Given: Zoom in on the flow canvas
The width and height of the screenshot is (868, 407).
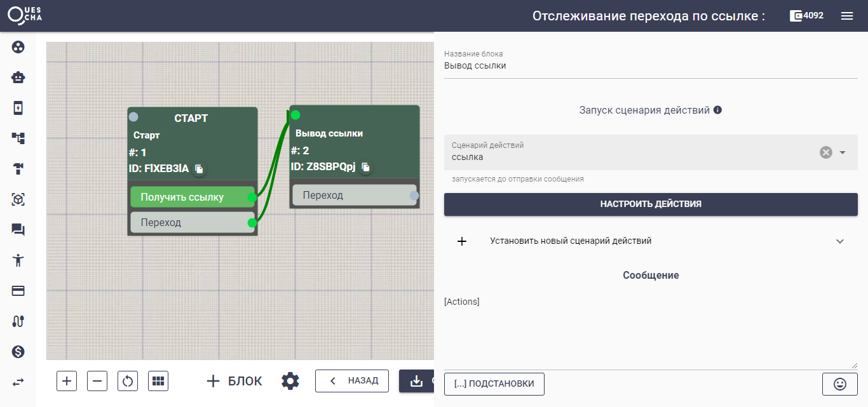Looking at the screenshot, I should click(66, 380).
